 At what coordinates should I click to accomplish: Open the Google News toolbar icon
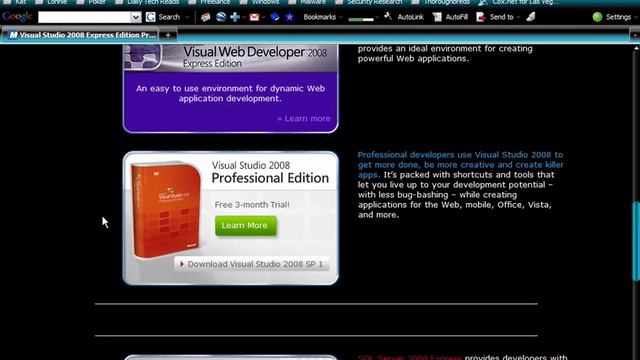click(205, 17)
